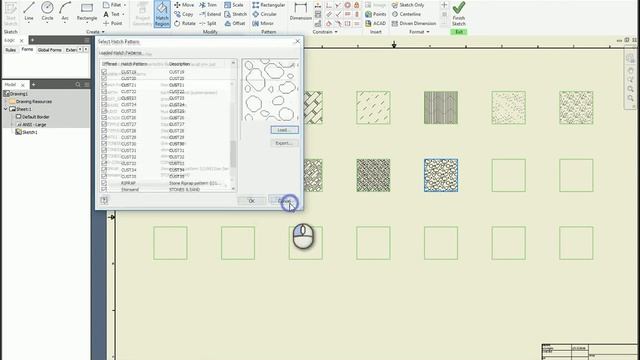Viewport: 640px width, 360px height.
Task: Toggle checkbox for RIPRAP hatch pattern
Action: click(x=104, y=183)
